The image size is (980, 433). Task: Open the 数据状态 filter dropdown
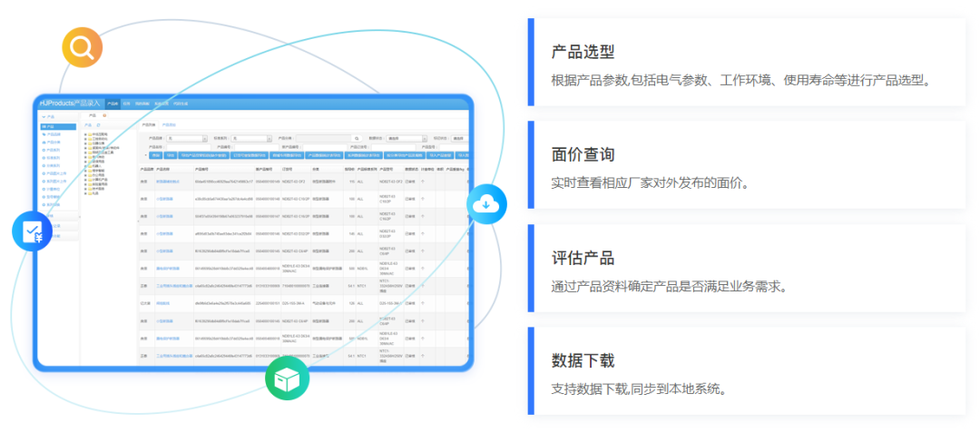[407, 139]
